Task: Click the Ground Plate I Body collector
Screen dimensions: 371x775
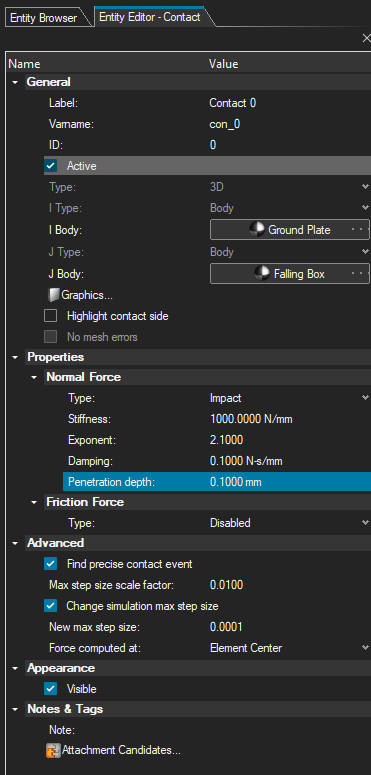Action: pyautogui.click(x=289, y=230)
